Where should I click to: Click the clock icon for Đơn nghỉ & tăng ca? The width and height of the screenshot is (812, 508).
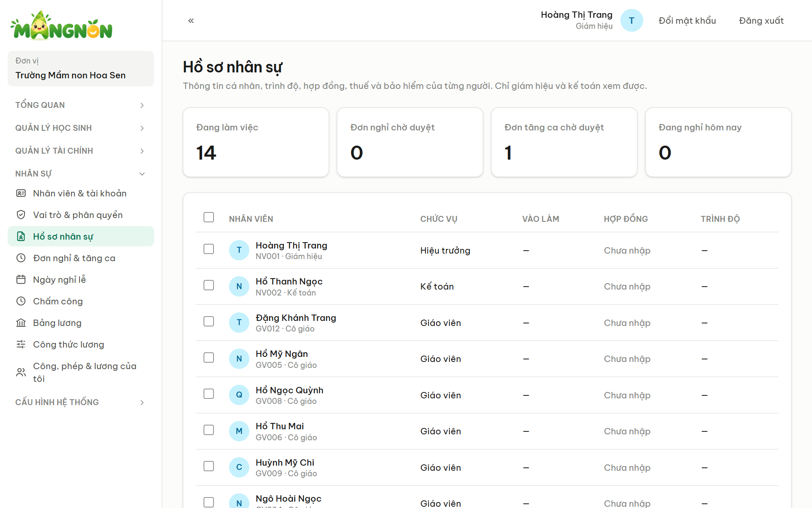[21, 258]
